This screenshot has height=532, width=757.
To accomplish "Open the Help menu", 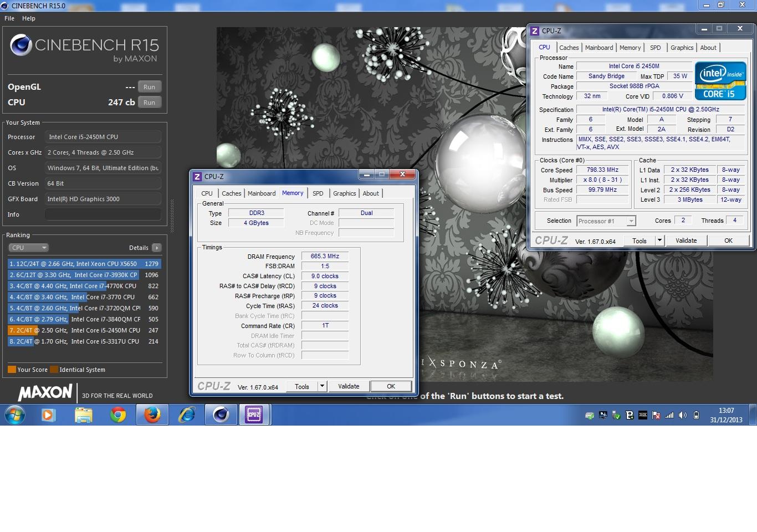I will point(29,18).
